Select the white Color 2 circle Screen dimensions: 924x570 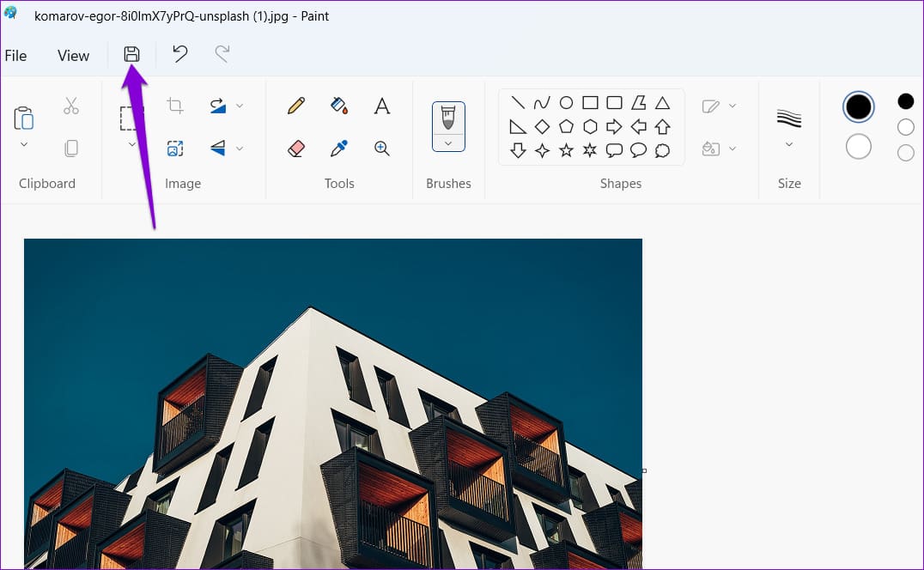859,147
